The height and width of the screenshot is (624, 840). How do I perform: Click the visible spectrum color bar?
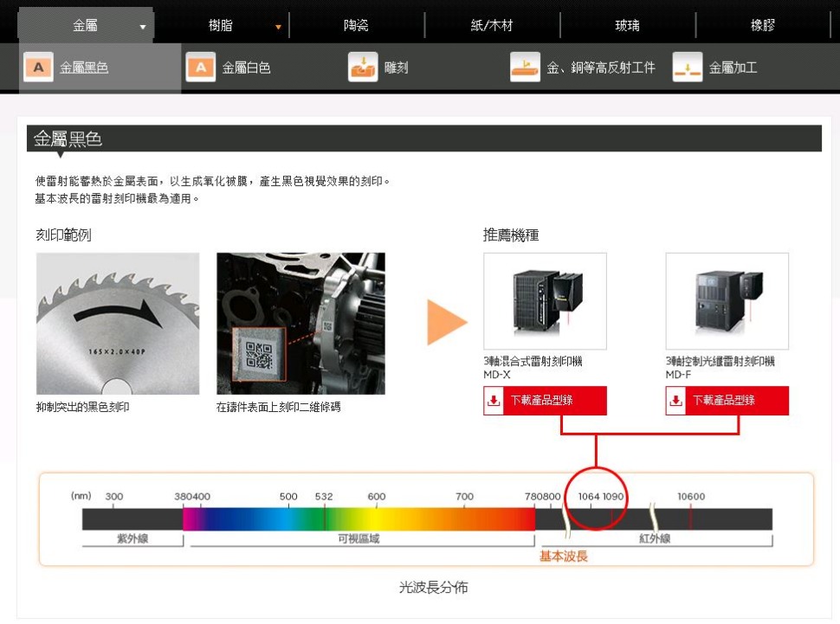359,519
